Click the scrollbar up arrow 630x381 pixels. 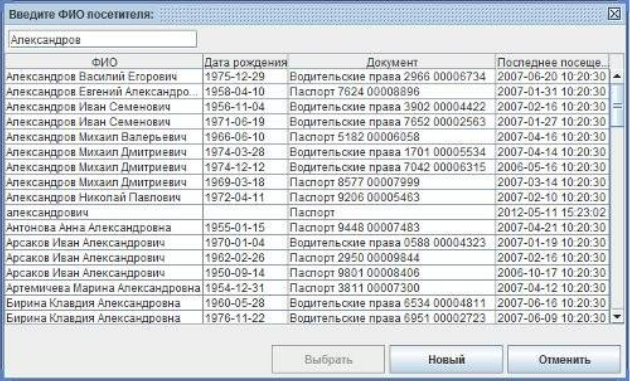pyautogui.click(x=617, y=76)
